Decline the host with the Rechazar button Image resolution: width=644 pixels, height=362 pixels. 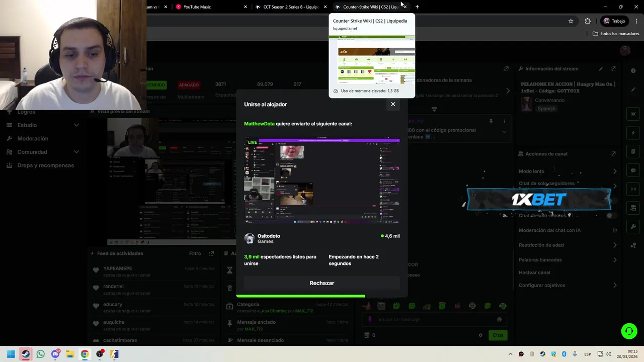click(x=322, y=283)
